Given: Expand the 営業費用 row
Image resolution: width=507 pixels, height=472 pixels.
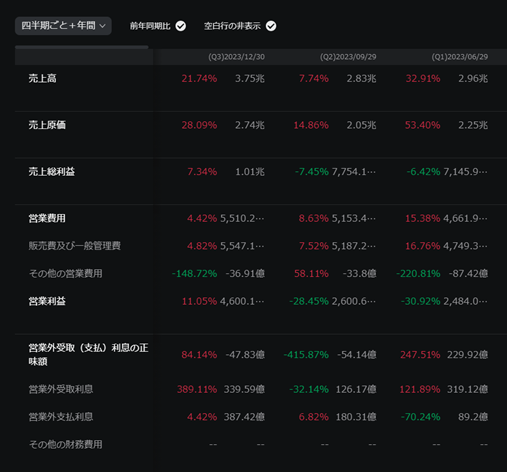Looking at the screenshot, I should (x=47, y=218).
